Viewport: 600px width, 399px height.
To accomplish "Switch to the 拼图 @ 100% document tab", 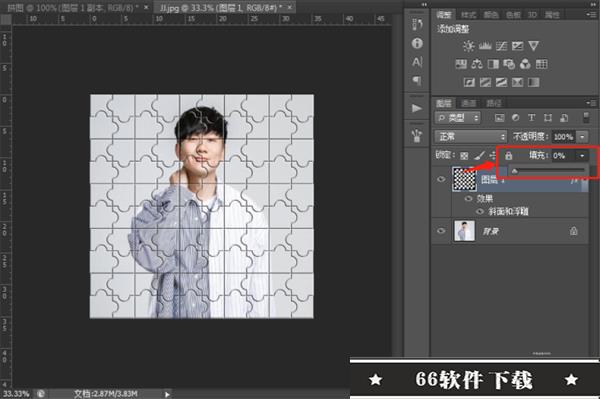I will [x=73, y=7].
